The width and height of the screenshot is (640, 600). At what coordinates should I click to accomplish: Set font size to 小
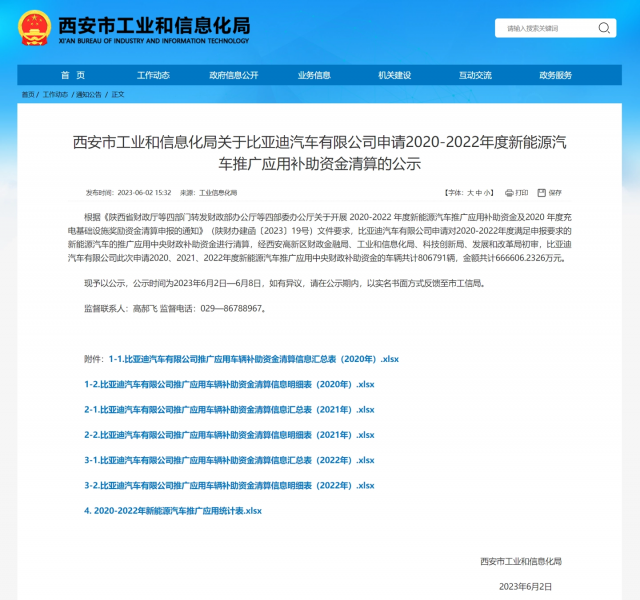point(487,193)
